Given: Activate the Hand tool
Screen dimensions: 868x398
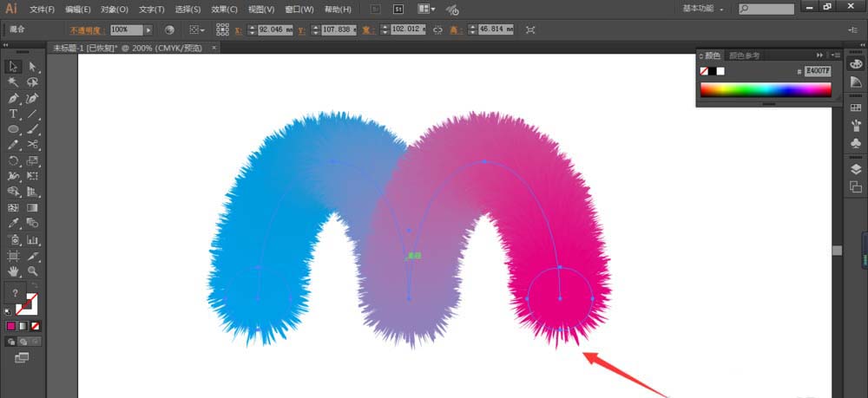Looking at the screenshot, I should [x=14, y=271].
